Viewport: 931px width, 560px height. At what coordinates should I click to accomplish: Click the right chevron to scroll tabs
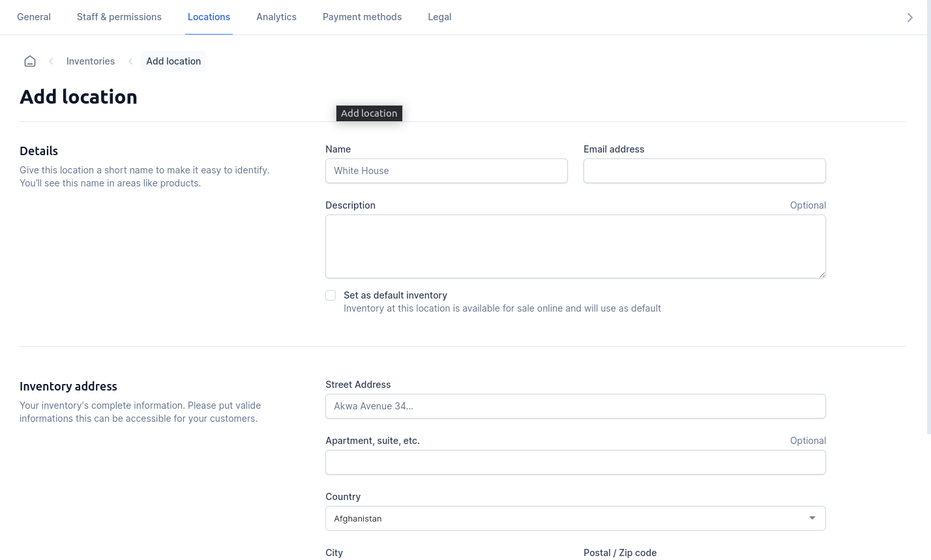pos(909,18)
